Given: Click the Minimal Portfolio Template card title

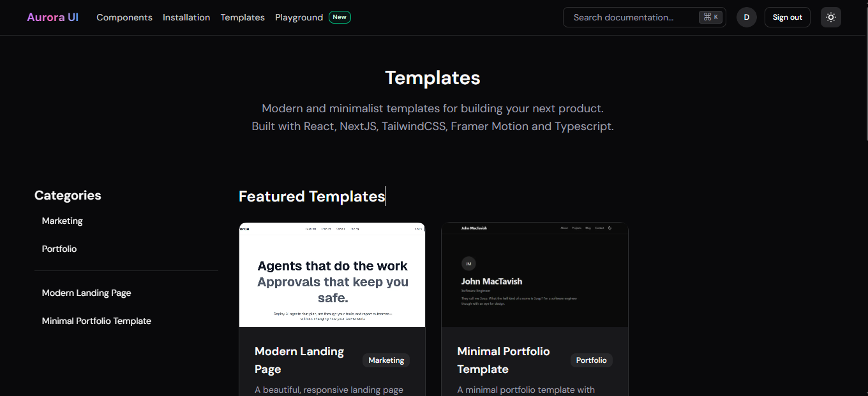Looking at the screenshot, I should click(x=504, y=360).
